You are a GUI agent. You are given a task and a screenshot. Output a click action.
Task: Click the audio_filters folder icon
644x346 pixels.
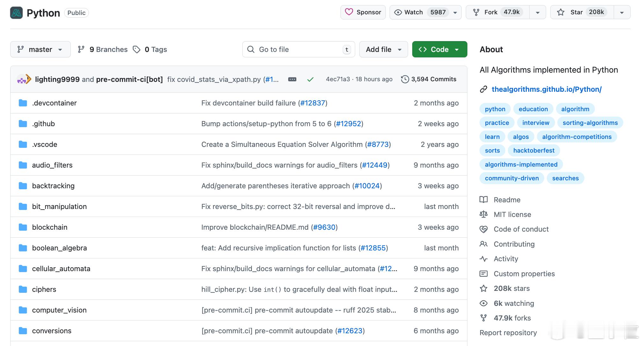[23, 165]
